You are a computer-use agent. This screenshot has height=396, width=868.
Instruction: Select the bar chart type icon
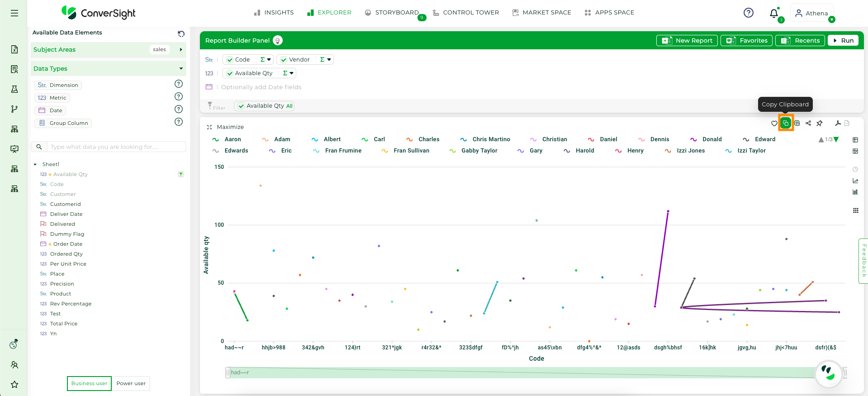click(855, 192)
